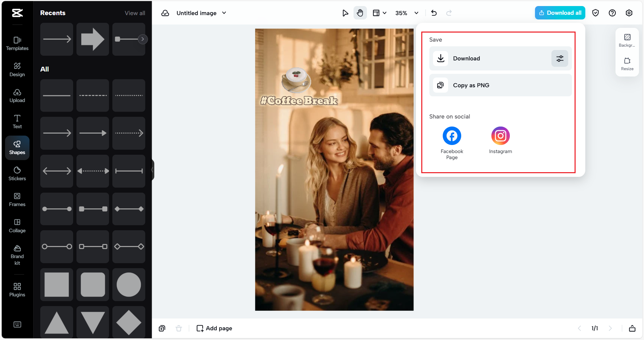Viewport: 644px width, 340px height.
Task: Expand the layout view dropdown
Action: [x=380, y=13]
